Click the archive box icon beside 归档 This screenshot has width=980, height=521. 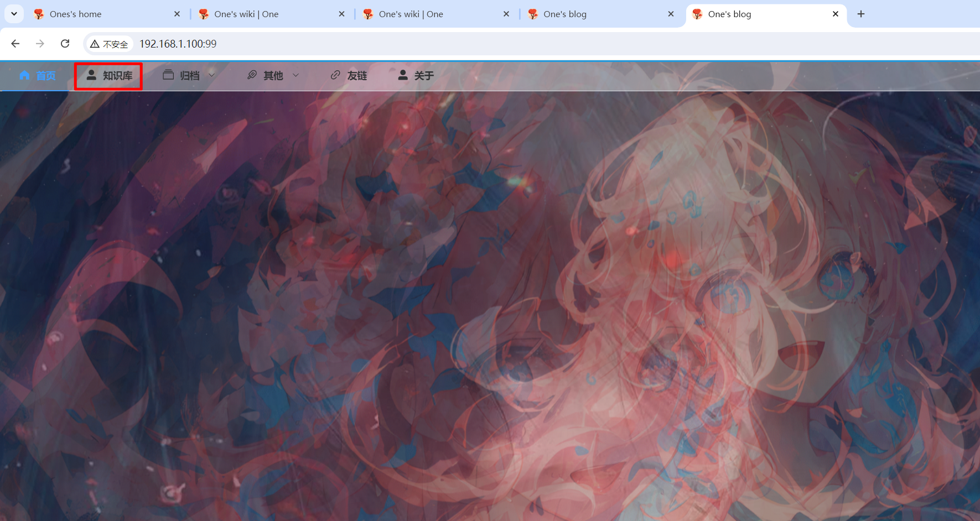pos(168,75)
